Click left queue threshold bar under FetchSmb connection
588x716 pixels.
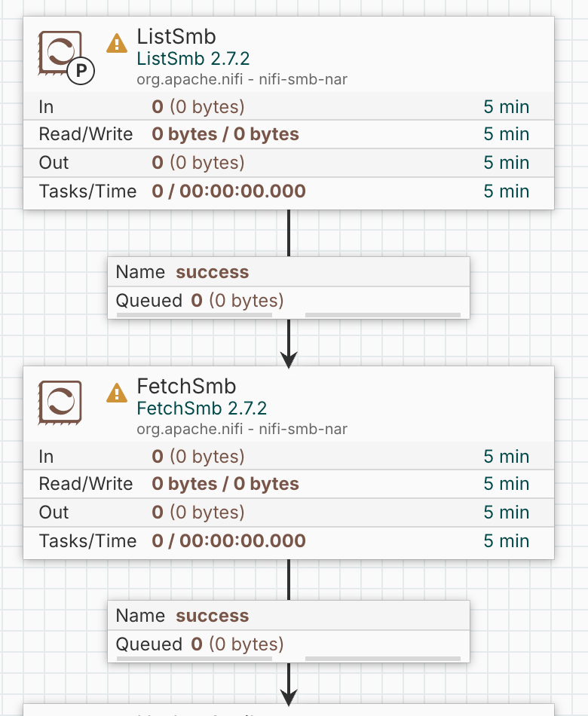[x=194, y=659]
